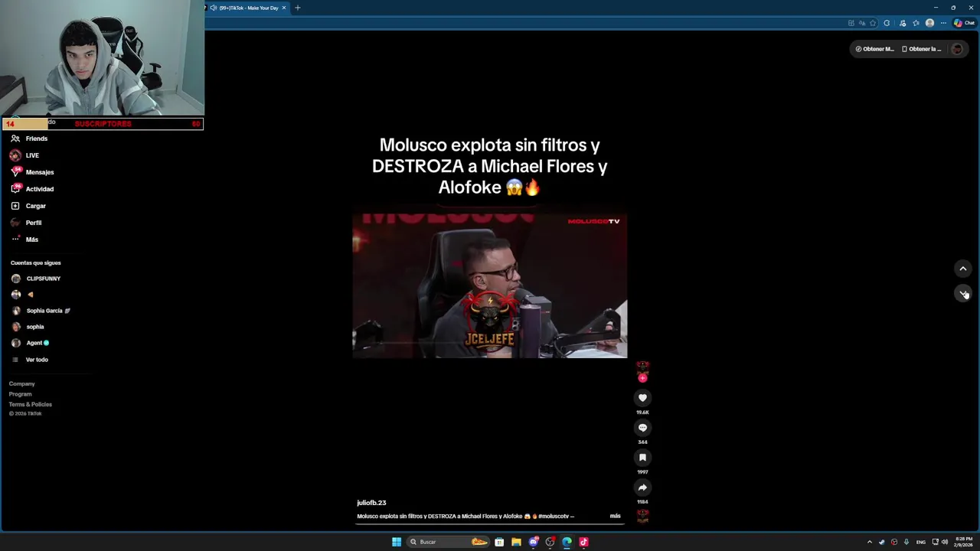
Task: Open a new browser tab
Action: pyautogui.click(x=298, y=8)
